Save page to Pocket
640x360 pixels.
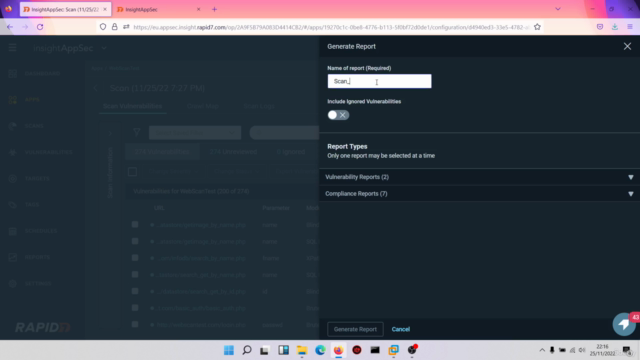(x=600, y=27)
